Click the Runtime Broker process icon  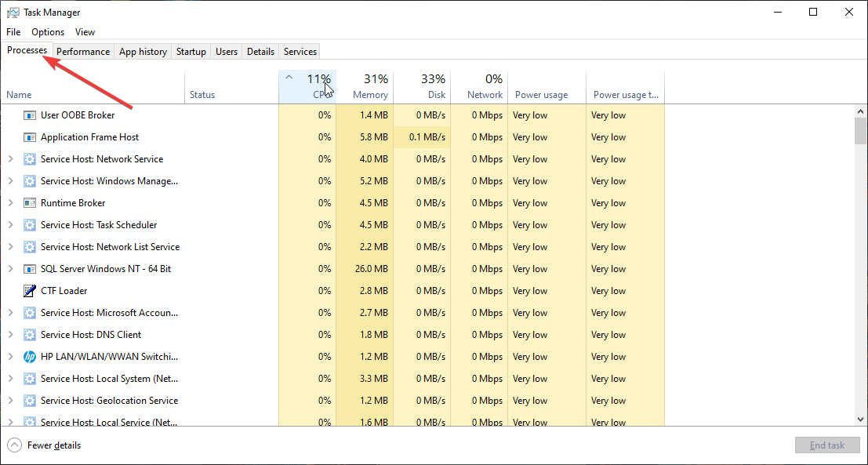(x=30, y=203)
